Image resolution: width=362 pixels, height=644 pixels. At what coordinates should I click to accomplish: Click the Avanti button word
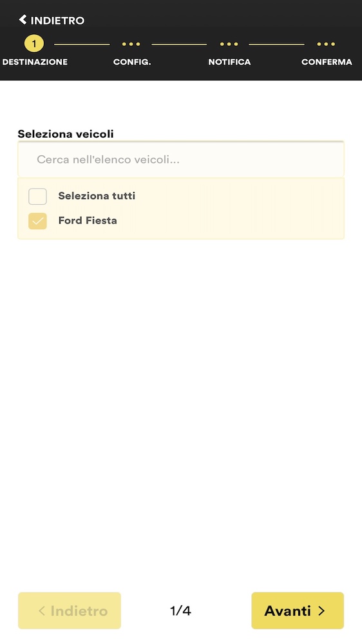[288, 611]
